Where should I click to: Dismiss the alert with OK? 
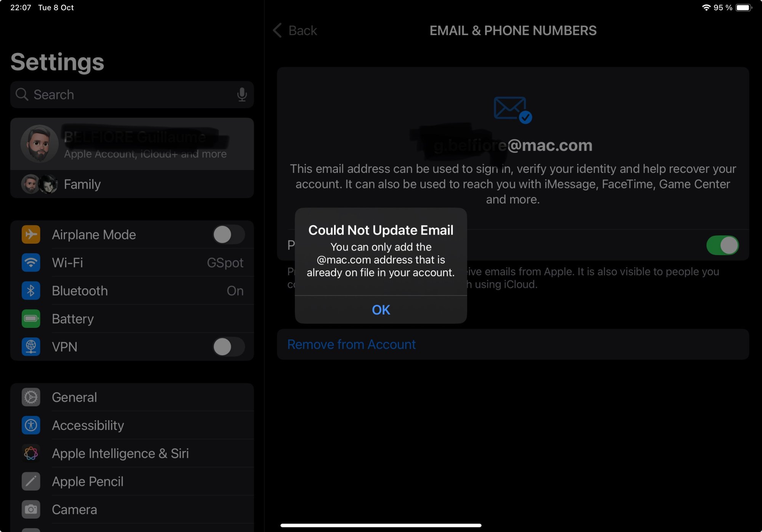pyautogui.click(x=381, y=310)
